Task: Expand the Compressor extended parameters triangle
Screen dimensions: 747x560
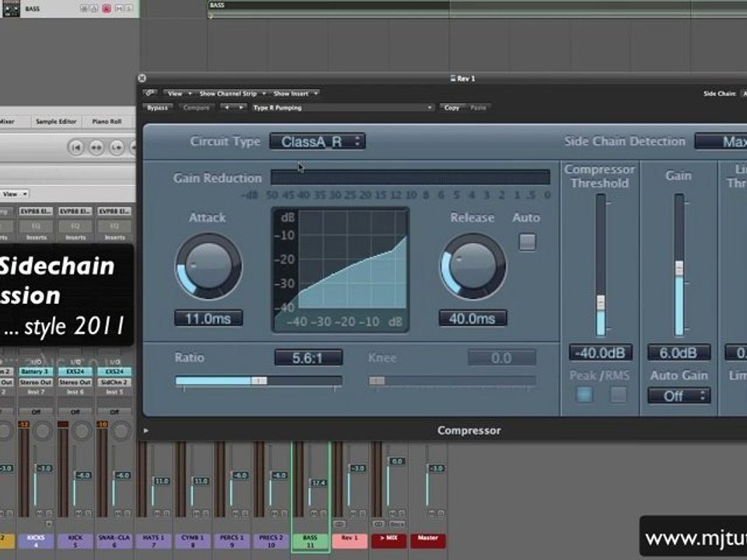Action: (x=146, y=430)
